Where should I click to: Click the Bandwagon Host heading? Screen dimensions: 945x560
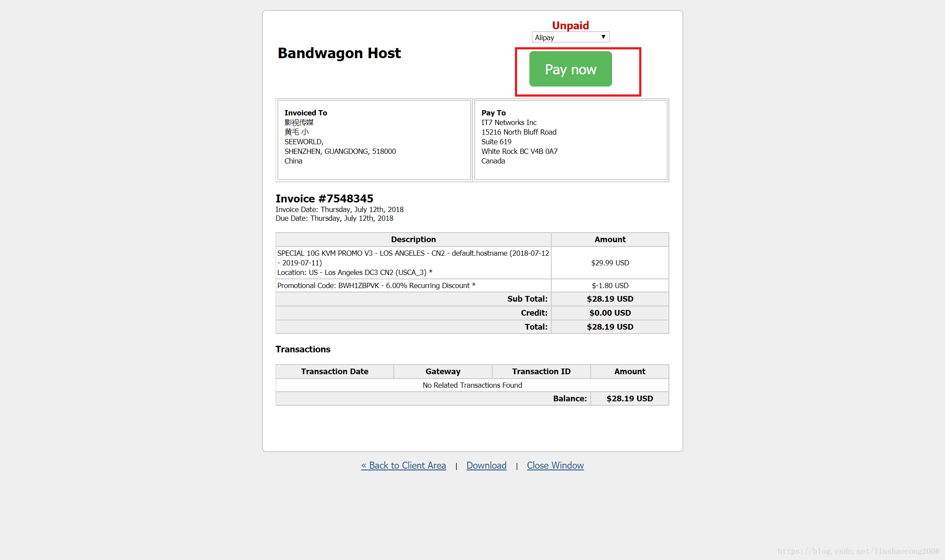pyautogui.click(x=339, y=53)
